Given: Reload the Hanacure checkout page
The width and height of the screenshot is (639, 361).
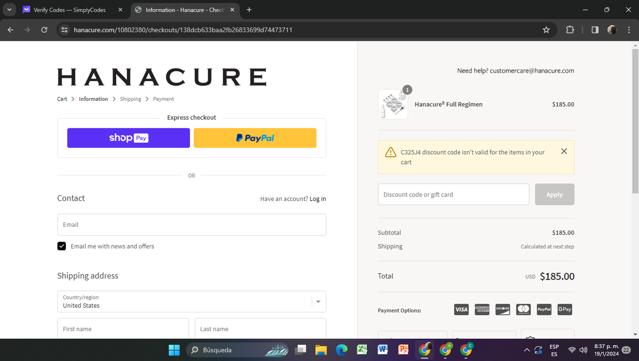Looking at the screenshot, I should [44, 30].
